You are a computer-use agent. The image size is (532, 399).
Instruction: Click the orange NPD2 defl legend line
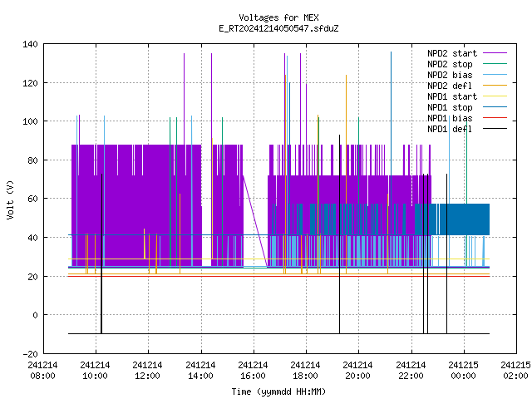coord(495,86)
